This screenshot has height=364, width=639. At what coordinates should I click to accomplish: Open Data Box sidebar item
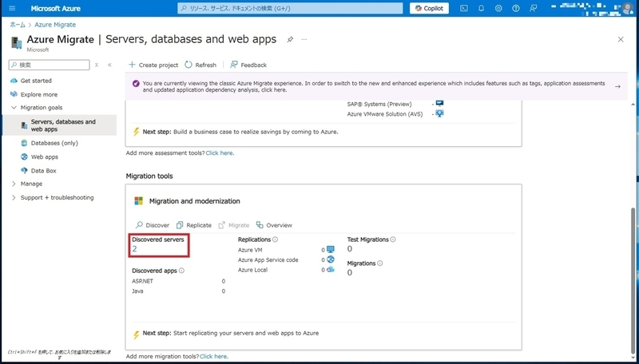(x=43, y=171)
